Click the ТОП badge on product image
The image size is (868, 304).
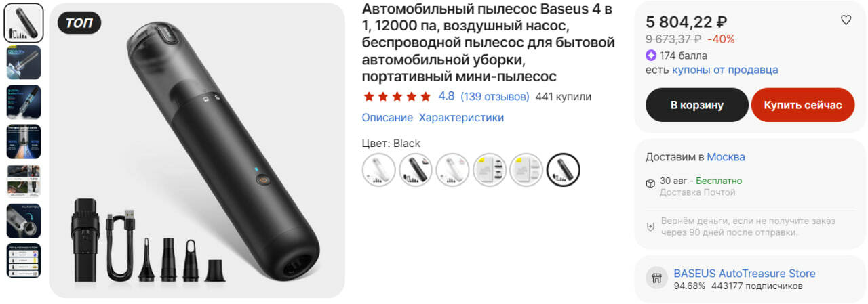(79, 23)
